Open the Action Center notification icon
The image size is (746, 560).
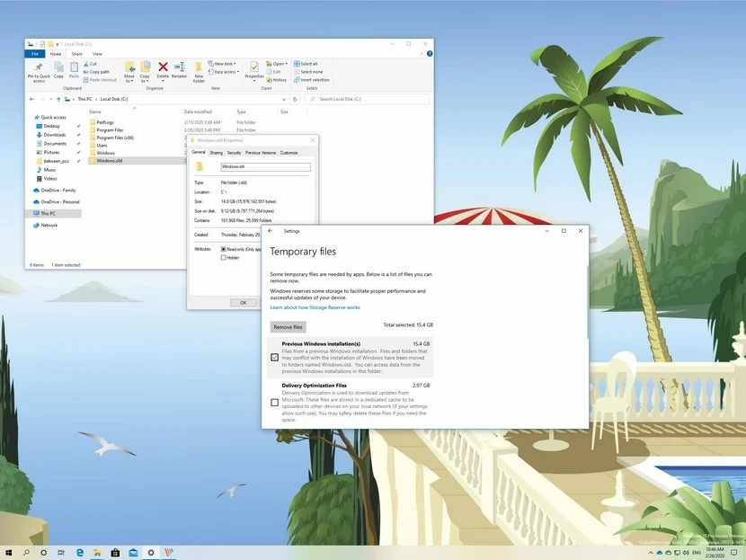click(734, 553)
